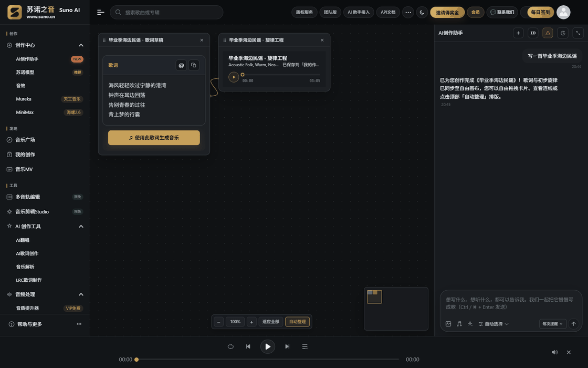The image size is (588, 368).
Task: Click the @ mention icon on lyrics card
Action: [x=181, y=65]
